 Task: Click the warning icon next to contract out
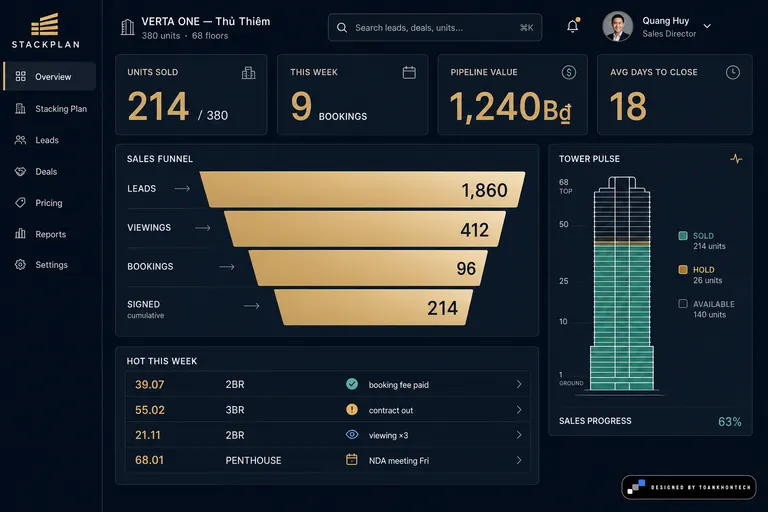[x=352, y=410]
